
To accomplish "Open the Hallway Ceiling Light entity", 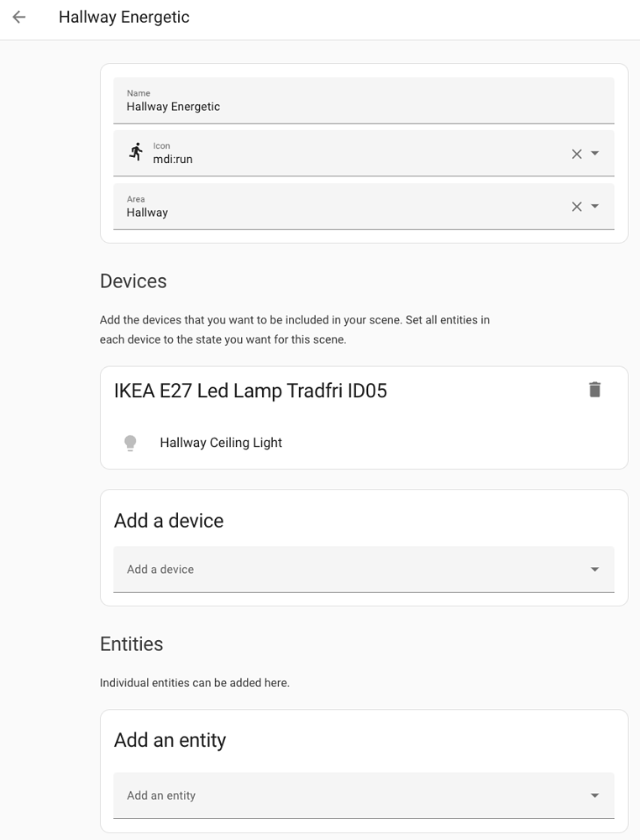I will click(221, 443).
